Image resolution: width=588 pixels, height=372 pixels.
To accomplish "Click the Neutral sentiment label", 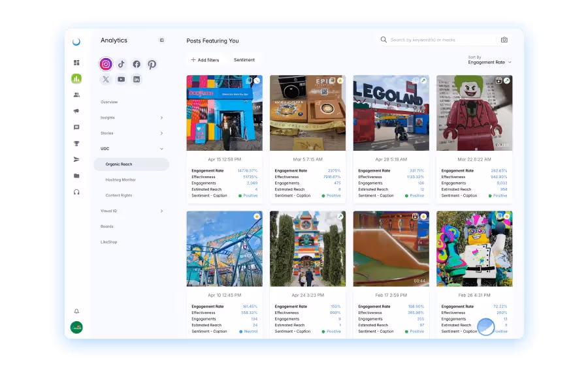I will [251, 332].
